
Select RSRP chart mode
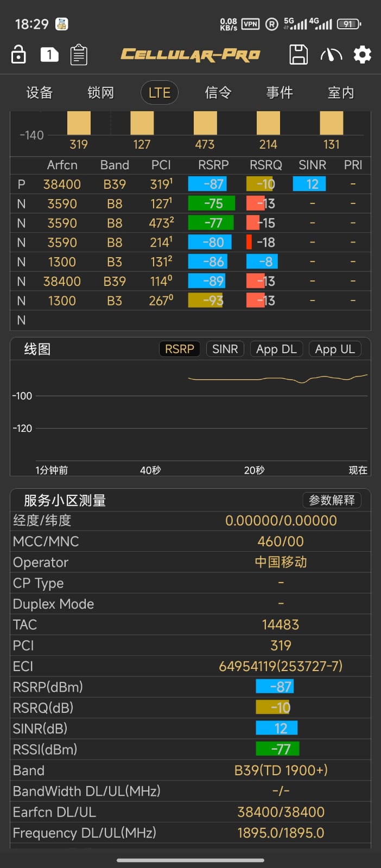pos(179,349)
